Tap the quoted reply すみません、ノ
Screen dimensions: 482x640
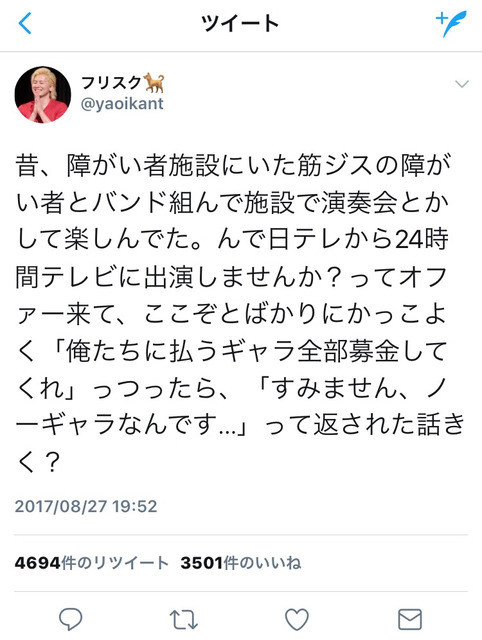tap(358, 388)
